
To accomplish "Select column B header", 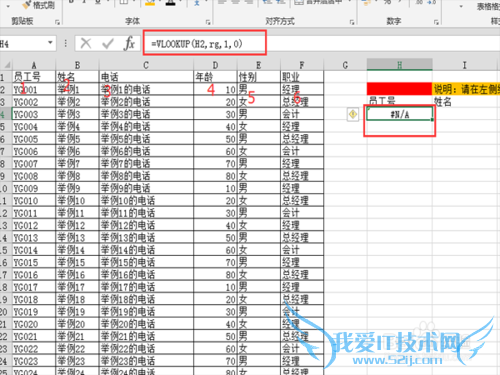I will (77, 65).
